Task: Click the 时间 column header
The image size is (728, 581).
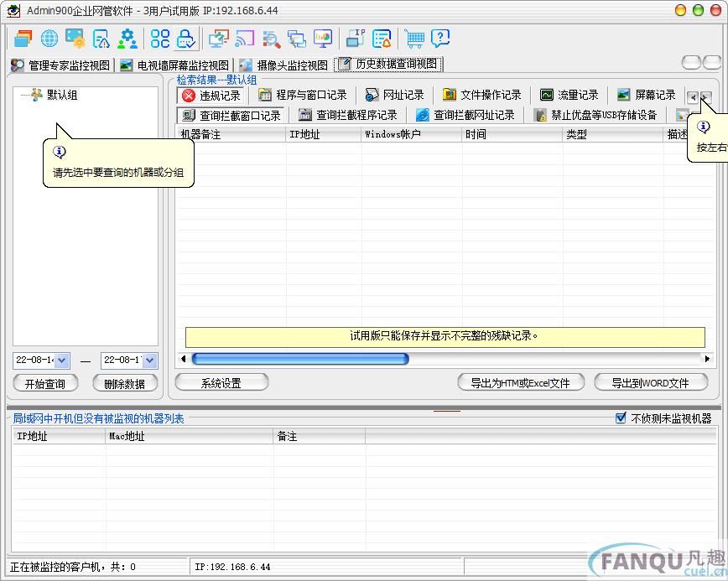Action: point(512,135)
